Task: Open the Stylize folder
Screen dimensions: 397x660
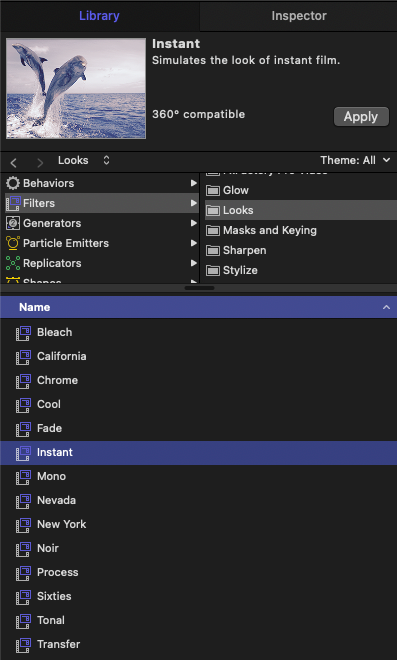Action: pyautogui.click(x=301, y=270)
